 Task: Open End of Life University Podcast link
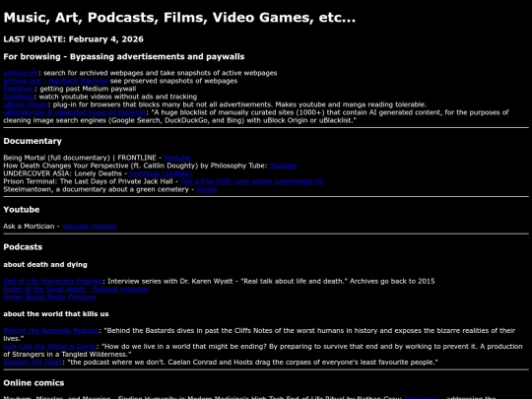(53, 281)
